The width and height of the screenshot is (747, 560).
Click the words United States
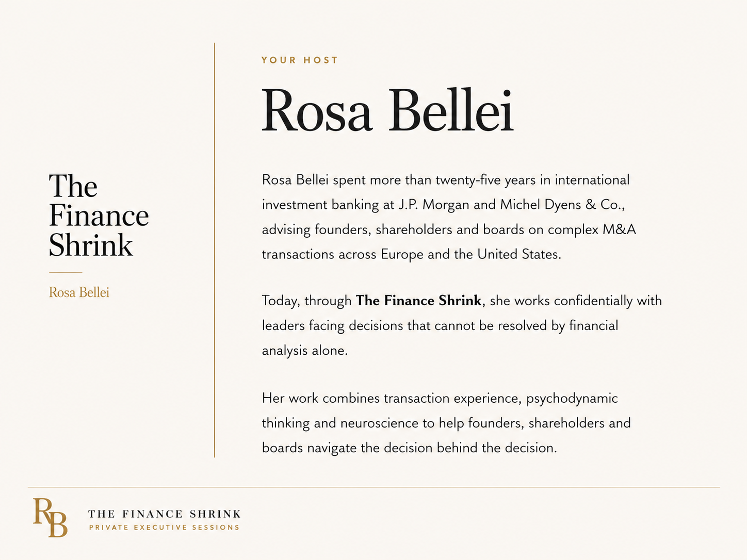click(x=519, y=254)
